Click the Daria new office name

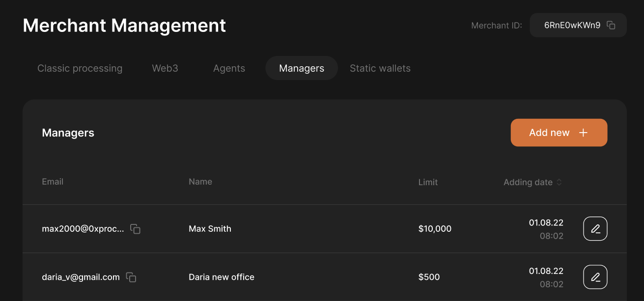[221, 277]
